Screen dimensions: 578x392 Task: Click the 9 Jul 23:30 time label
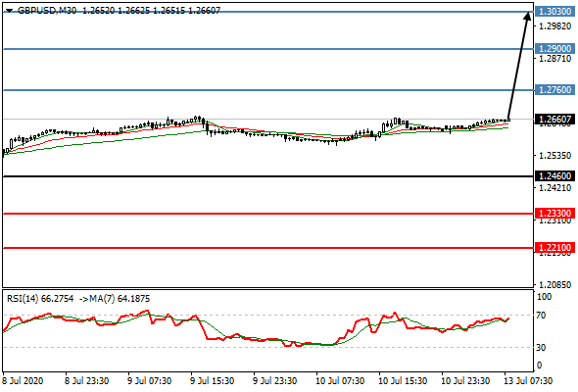[x=274, y=381]
